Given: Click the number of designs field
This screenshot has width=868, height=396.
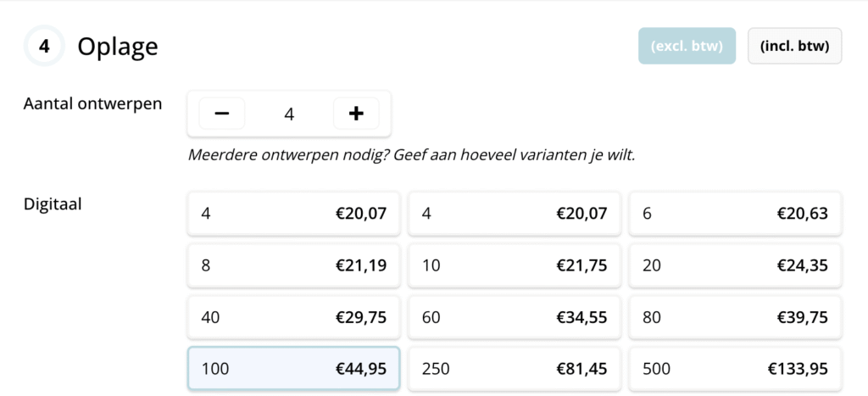Looking at the screenshot, I should coord(289,114).
